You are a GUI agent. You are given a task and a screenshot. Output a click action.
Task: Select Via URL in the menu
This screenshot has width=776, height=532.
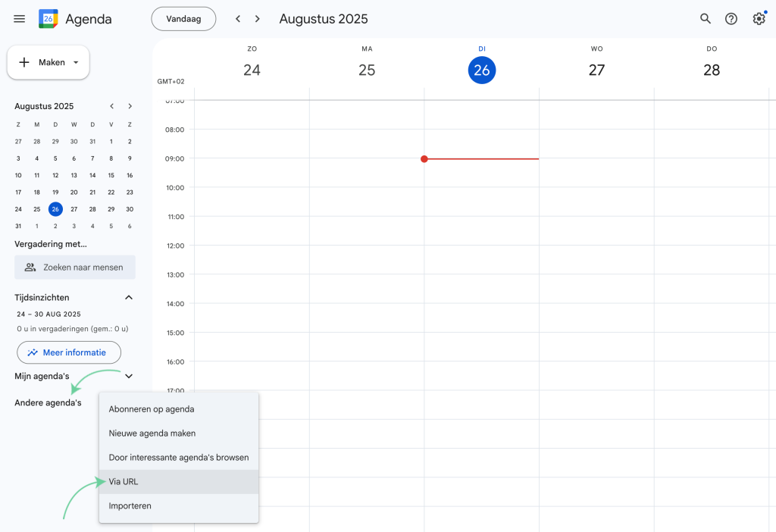[124, 481]
